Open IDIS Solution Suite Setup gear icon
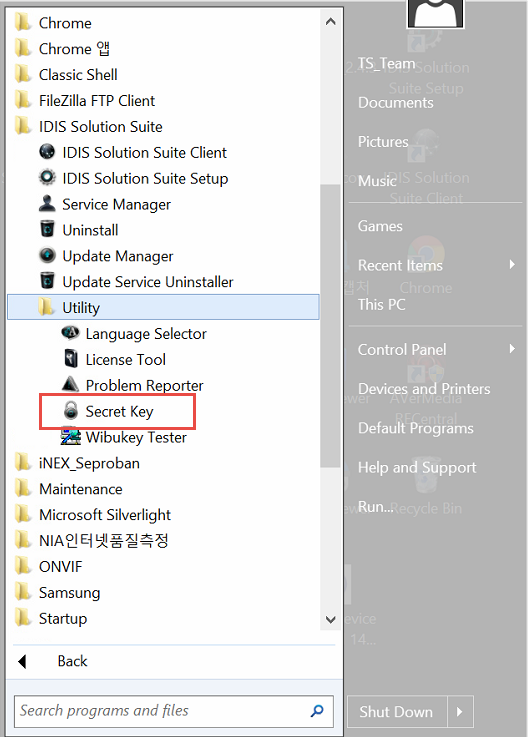This screenshot has width=528, height=737. pos(47,178)
